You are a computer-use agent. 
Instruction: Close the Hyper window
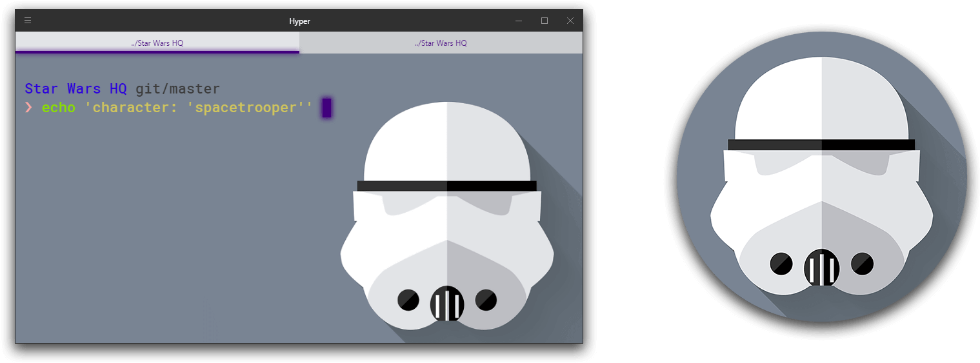click(x=570, y=21)
